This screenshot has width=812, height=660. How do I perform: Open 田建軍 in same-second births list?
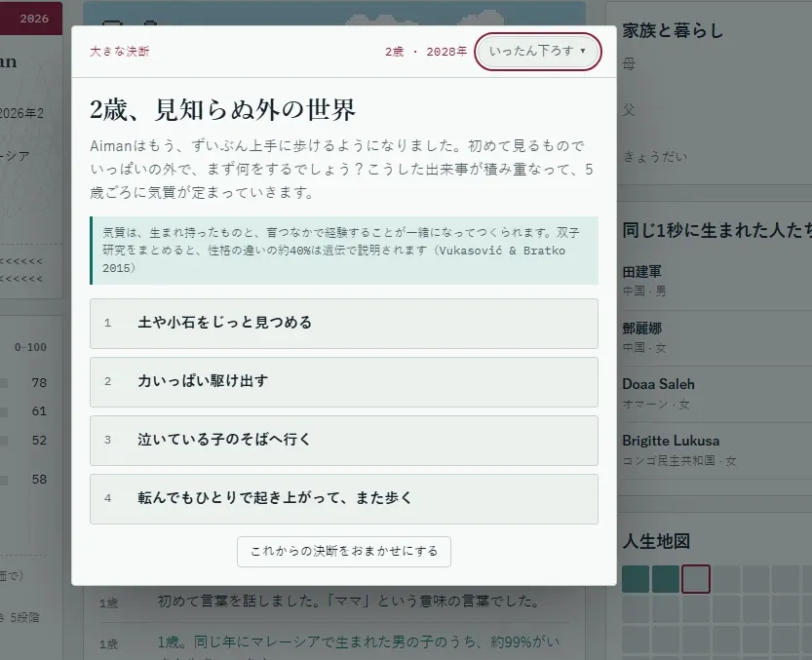click(x=716, y=281)
